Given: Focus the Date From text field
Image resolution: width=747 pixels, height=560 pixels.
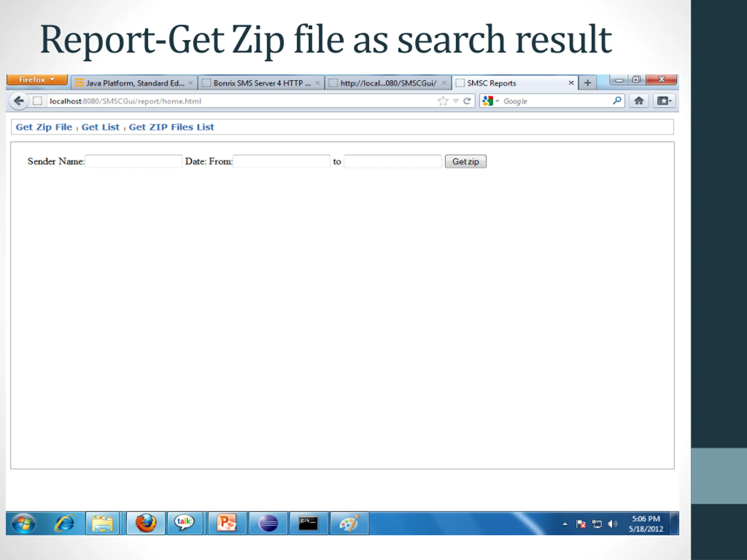Looking at the screenshot, I should point(281,161).
